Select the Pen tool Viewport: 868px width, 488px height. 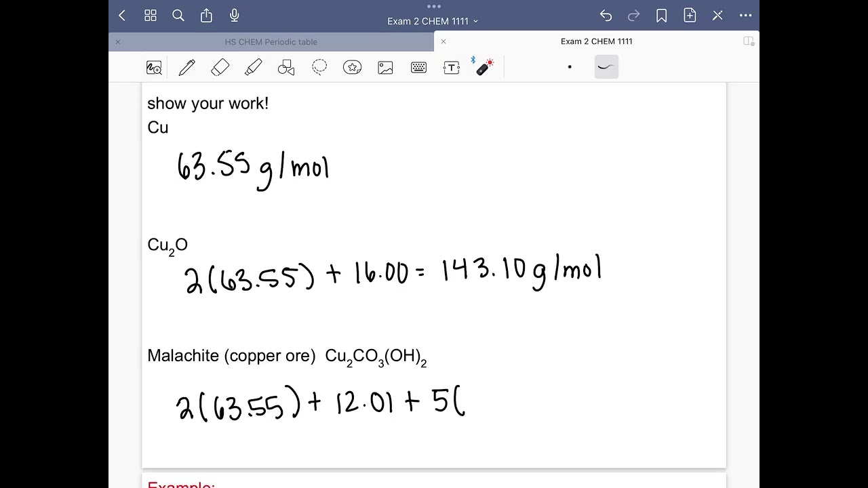pyautogui.click(x=186, y=67)
